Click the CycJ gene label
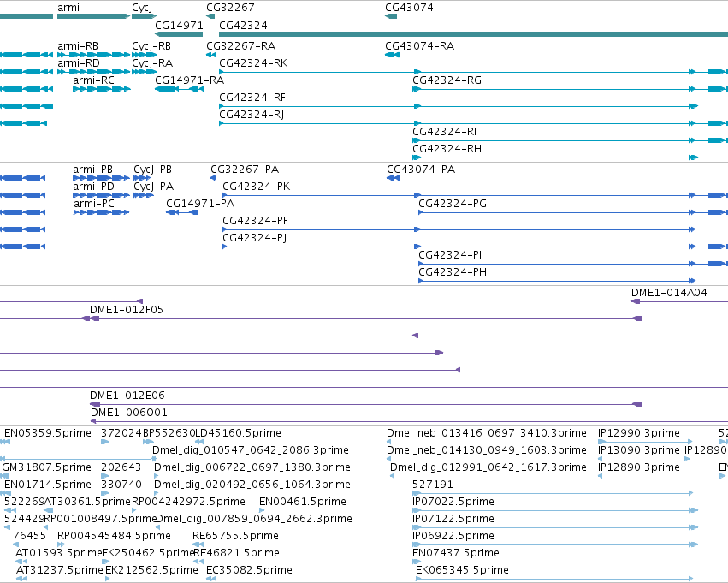 click(142, 8)
